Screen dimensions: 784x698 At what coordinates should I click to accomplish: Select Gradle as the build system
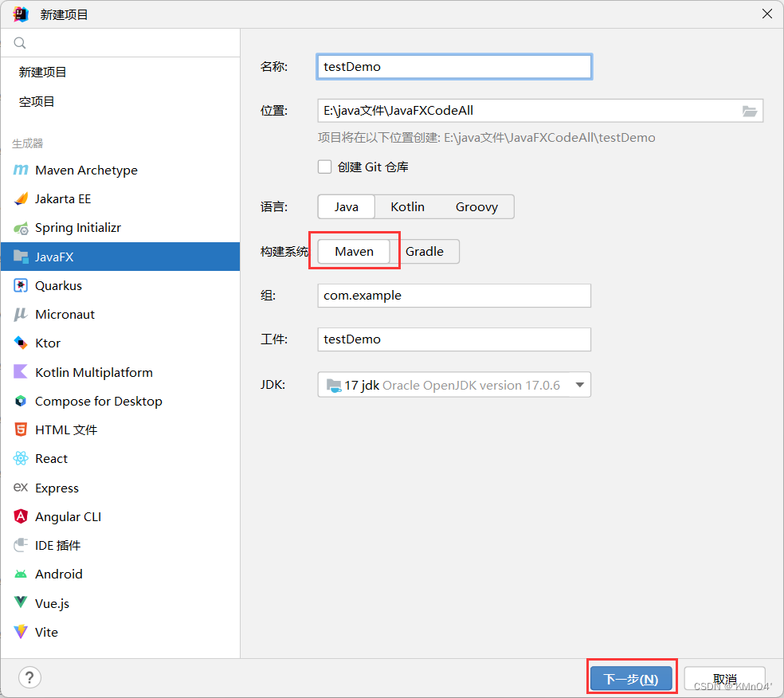(x=428, y=251)
